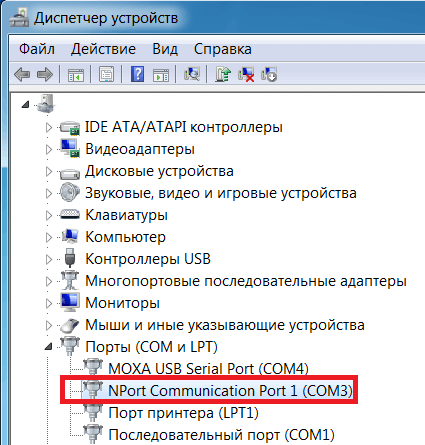Viewport: 425px width, 445px height.
Task: Click the IDE ATA/ATAPI controllers icon
Action: (70, 127)
